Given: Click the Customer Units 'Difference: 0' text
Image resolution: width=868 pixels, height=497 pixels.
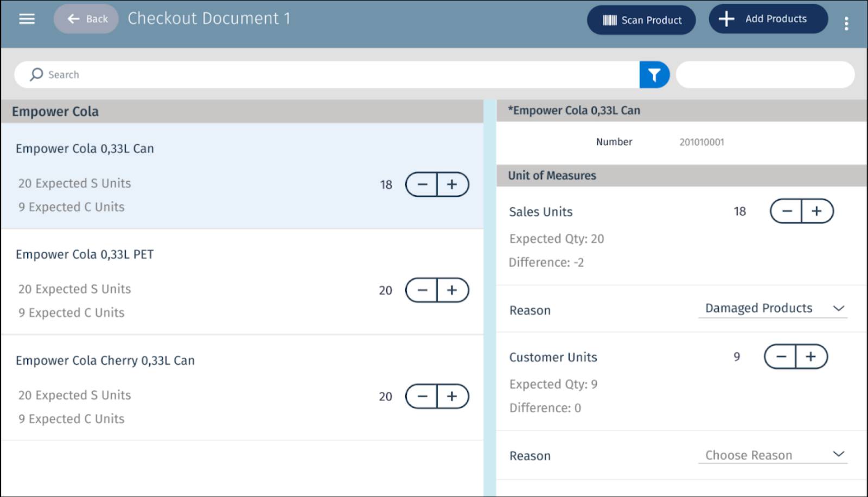Looking at the screenshot, I should click(545, 408).
